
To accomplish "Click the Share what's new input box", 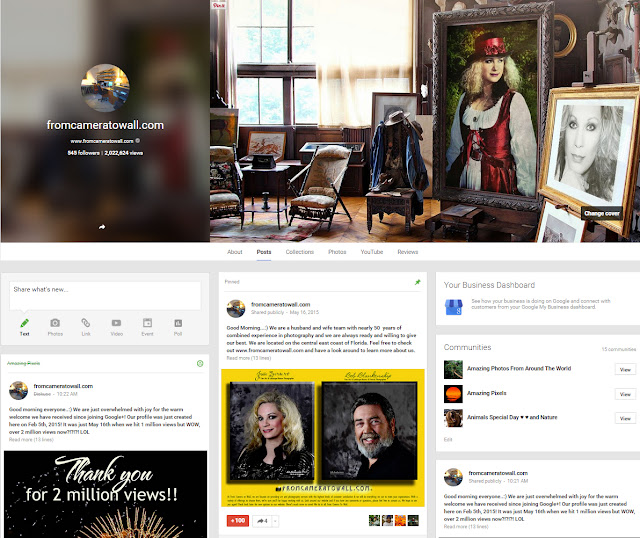I will pyautogui.click(x=105, y=296).
